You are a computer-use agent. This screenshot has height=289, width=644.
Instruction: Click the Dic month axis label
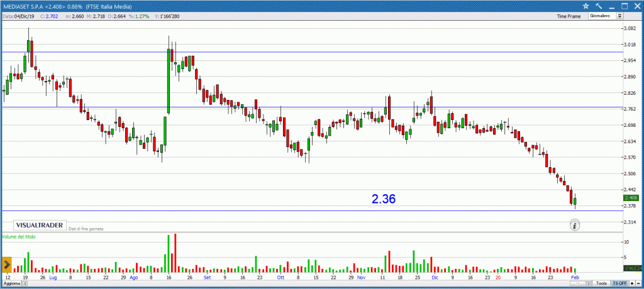[x=435, y=278]
